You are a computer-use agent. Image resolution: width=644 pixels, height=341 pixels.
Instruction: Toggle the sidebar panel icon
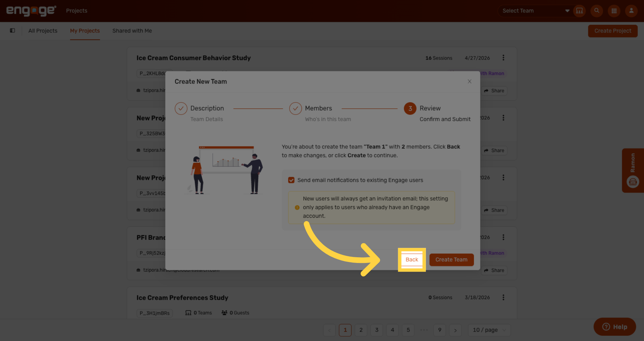click(x=12, y=30)
